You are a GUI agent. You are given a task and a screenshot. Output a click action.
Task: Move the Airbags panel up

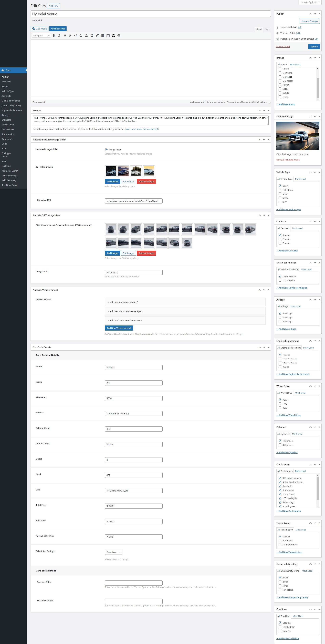[310, 300]
